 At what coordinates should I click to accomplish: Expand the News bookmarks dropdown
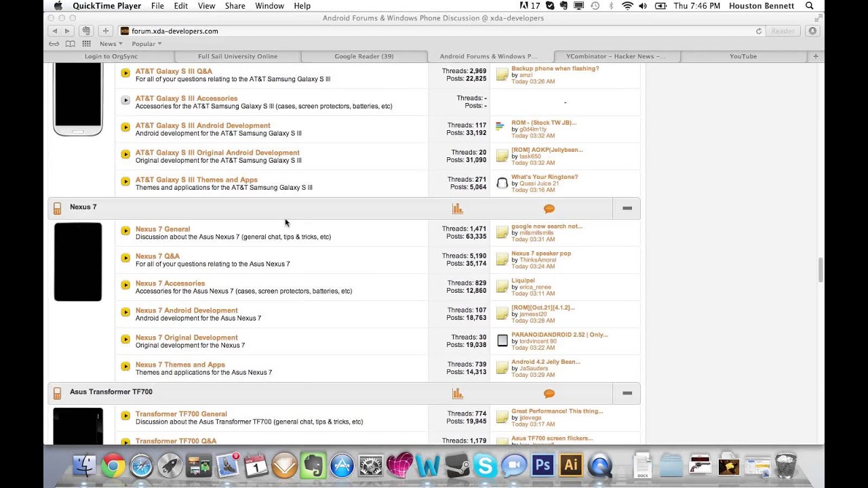(111, 43)
